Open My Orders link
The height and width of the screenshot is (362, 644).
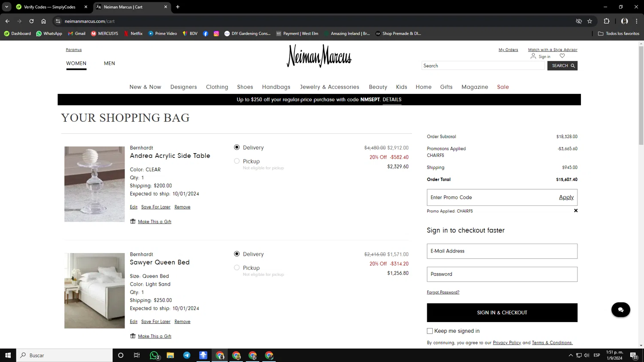pos(508,50)
